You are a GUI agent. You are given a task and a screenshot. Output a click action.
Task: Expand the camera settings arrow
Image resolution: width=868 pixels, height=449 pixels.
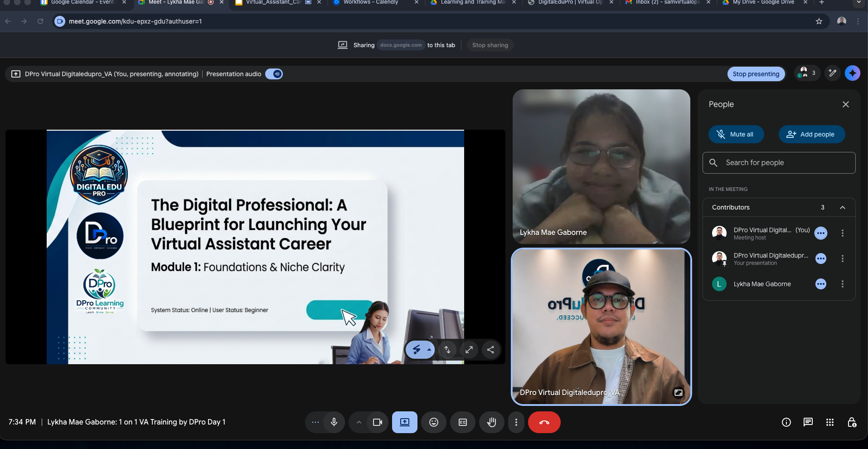[x=359, y=422]
